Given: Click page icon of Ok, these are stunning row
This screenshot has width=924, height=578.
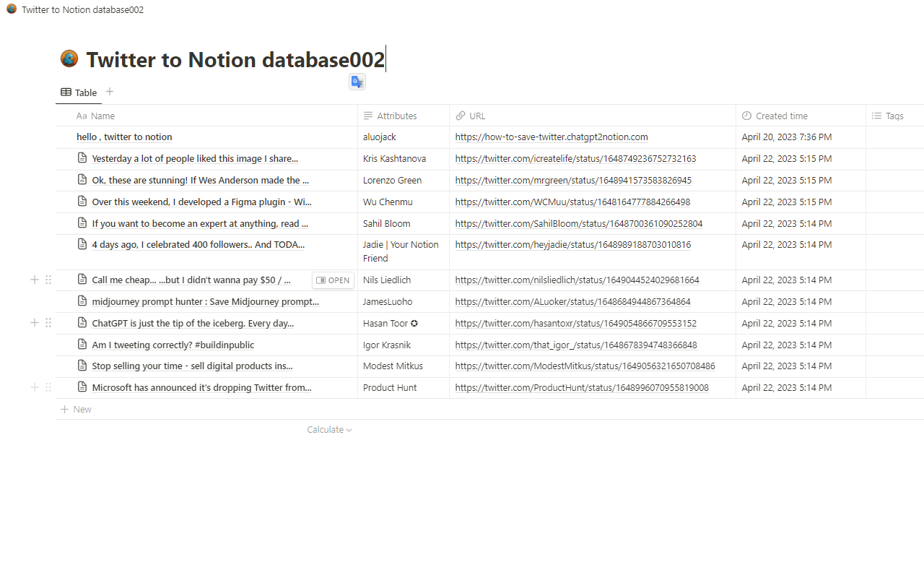Looking at the screenshot, I should coord(82,180).
